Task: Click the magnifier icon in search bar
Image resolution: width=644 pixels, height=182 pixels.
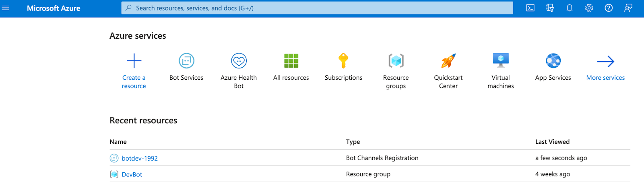Action: [x=128, y=8]
